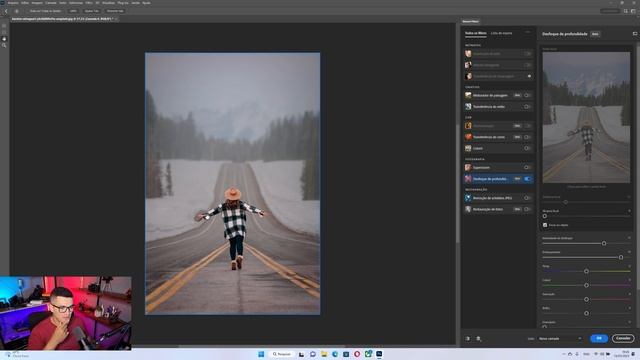This screenshot has height=360, width=640.
Task: Switch to the Lista de espera tab
Action: 501,33
